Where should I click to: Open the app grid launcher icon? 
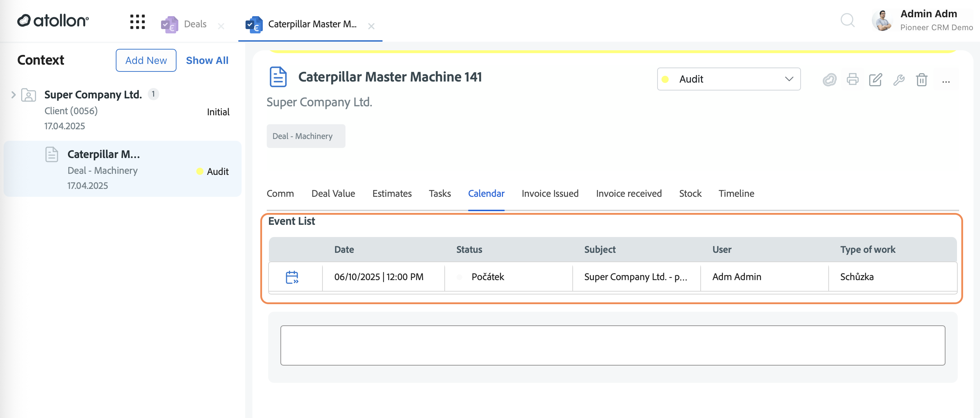coord(137,22)
